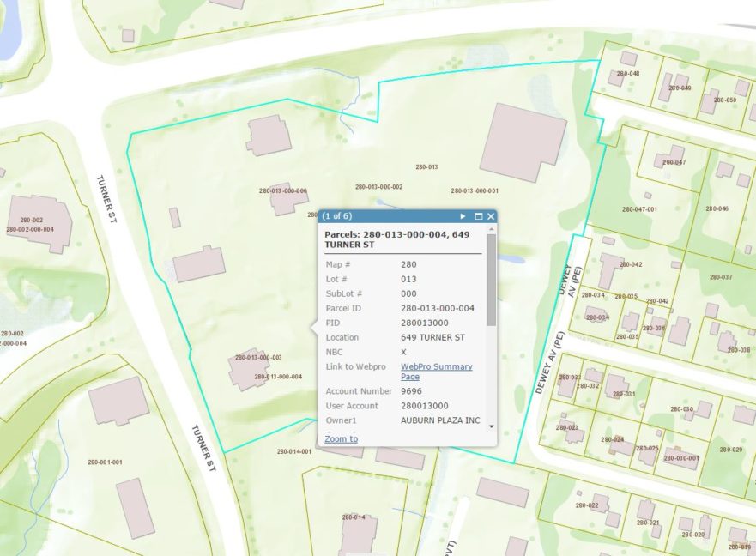Screen dimensions: 756x556
Task: Select the parcel labeled 280-037
Action: 721,277
